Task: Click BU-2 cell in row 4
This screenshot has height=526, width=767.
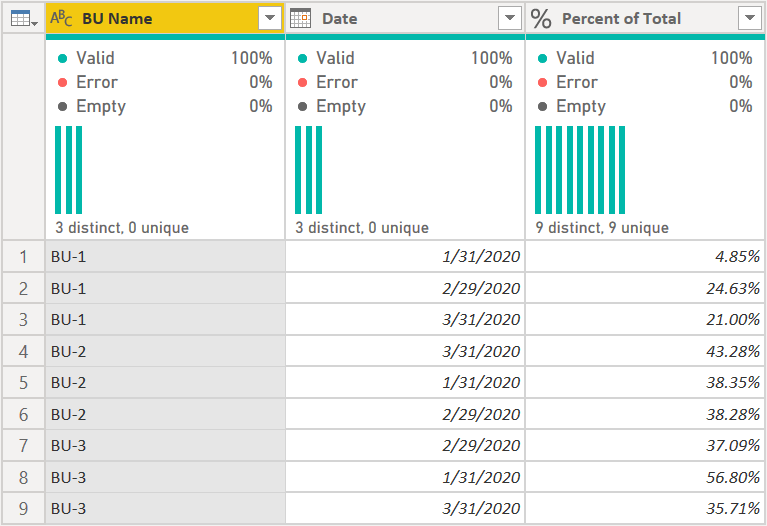Action: tap(165, 351)
